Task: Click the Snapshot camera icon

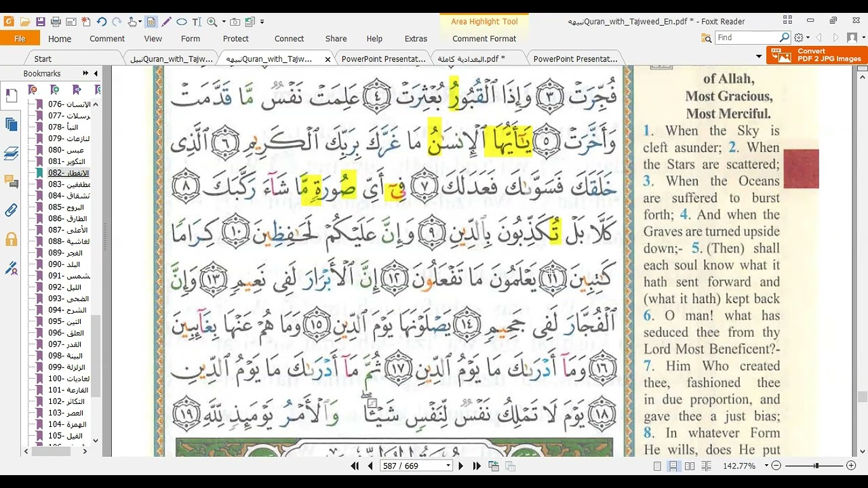Action: pos(235,22)
